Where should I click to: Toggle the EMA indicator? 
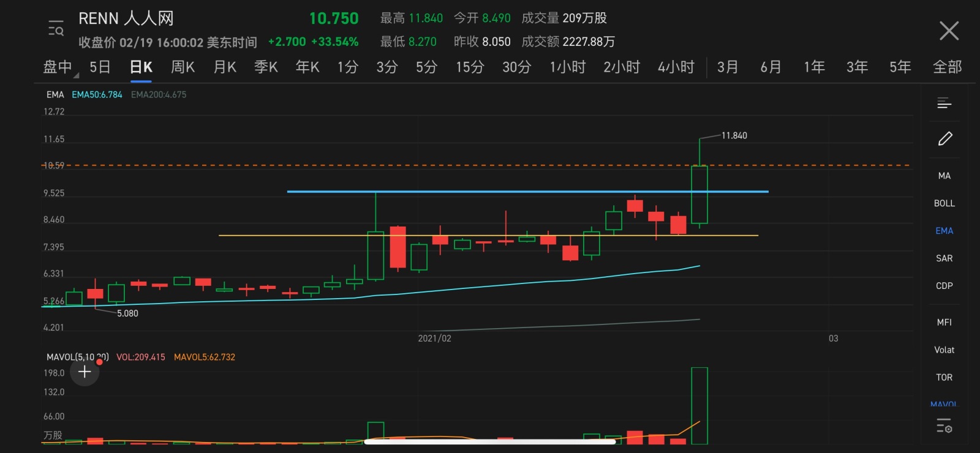[944, 231]
